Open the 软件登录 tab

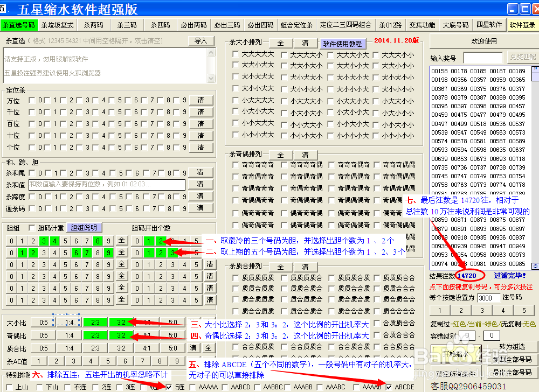point(522,25)
